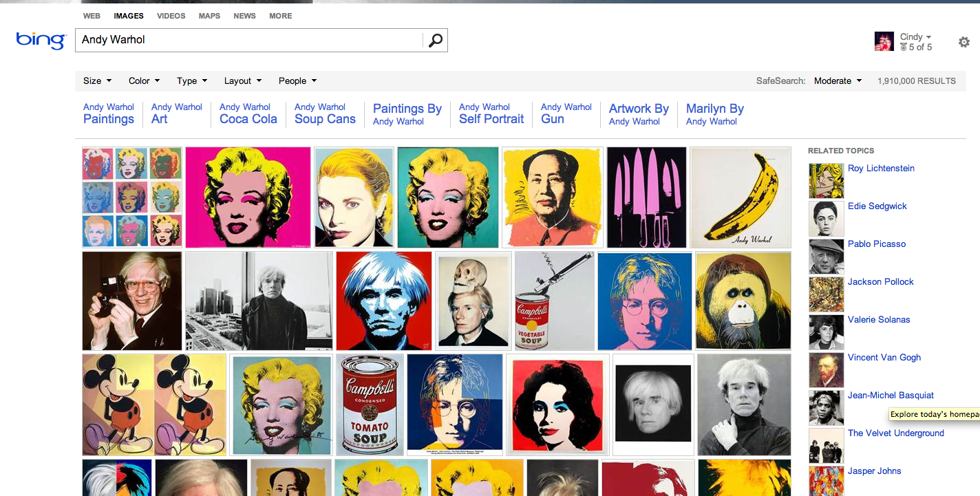Click Andy Warhol Gun suggestion link

pos(566,114)
